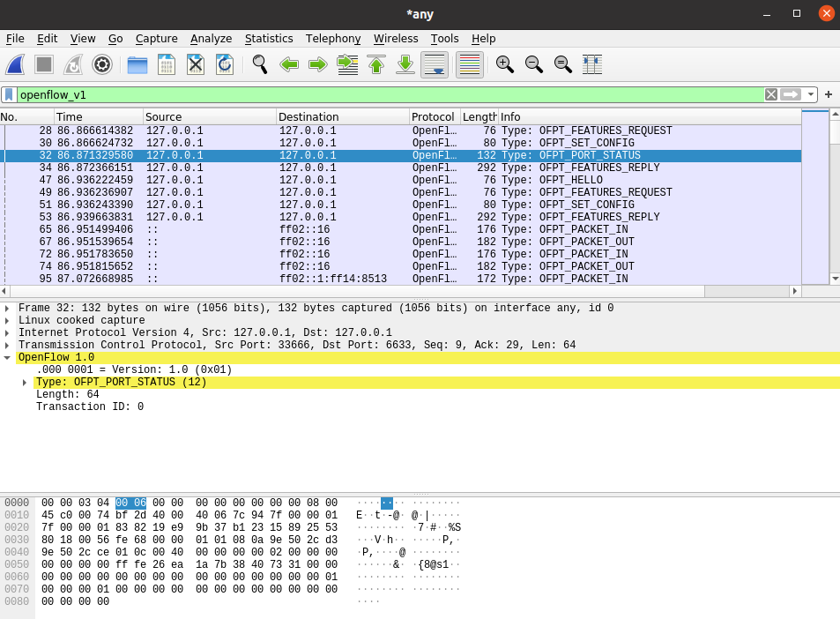The image size is (840, 619).
Task: Jump to the first packet
Action: click(x=376, y=65)
